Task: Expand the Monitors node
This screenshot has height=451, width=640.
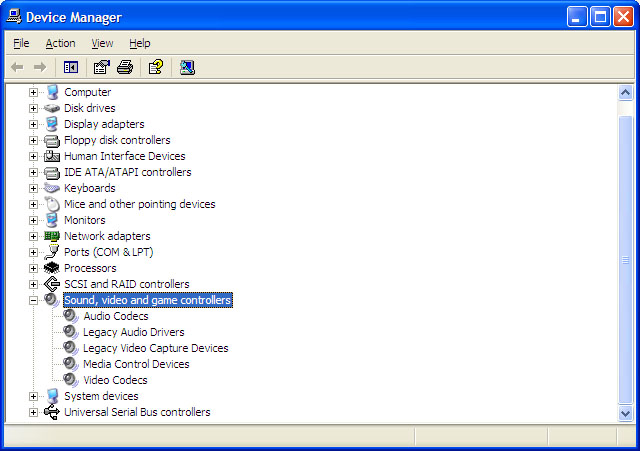Action: pos(33,220)
